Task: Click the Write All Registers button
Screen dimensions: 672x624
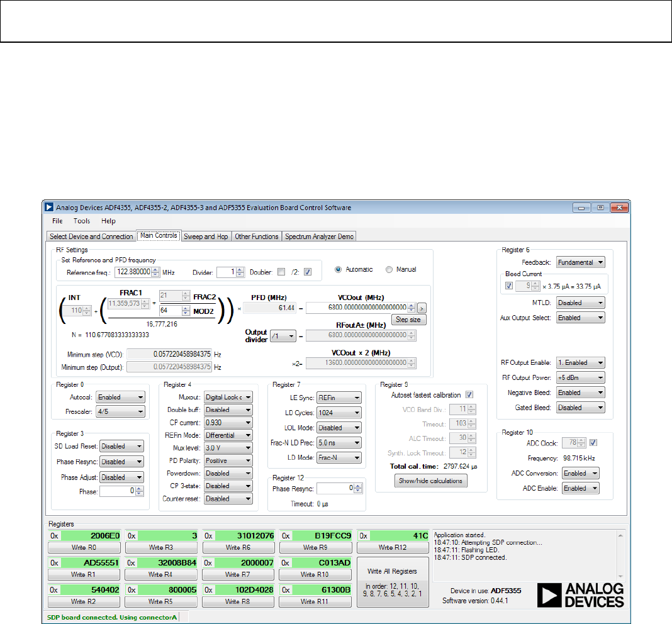Action: point(392,571)
